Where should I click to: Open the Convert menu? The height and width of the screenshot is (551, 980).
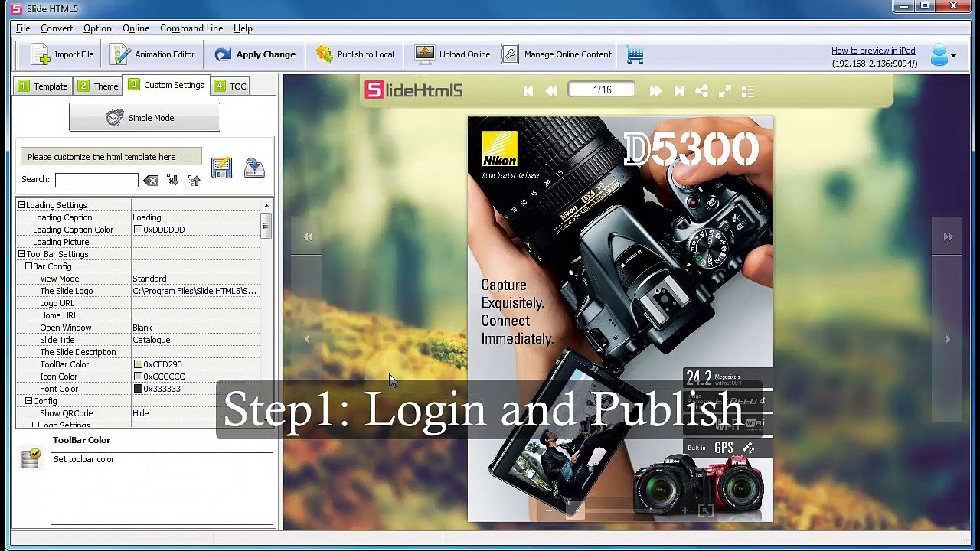tap(57, 28)
